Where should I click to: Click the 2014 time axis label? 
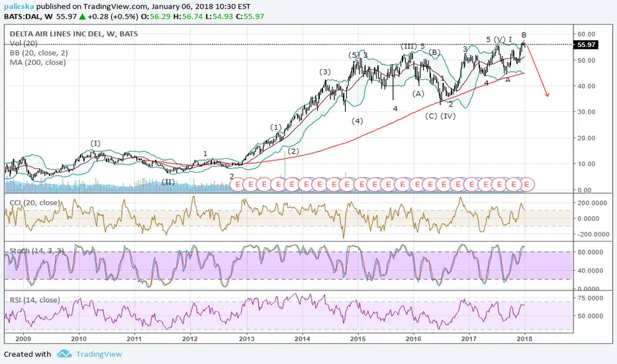302,338
